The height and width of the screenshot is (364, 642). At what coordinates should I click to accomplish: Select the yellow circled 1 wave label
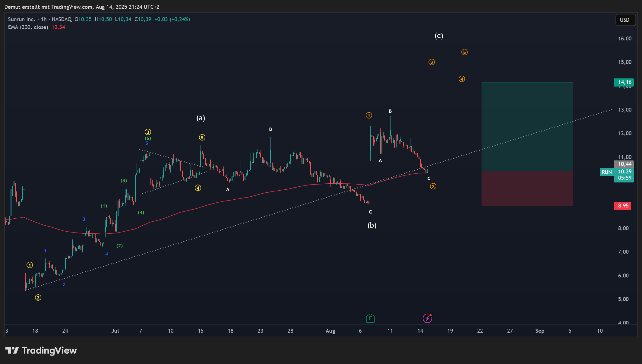point(30,265)
